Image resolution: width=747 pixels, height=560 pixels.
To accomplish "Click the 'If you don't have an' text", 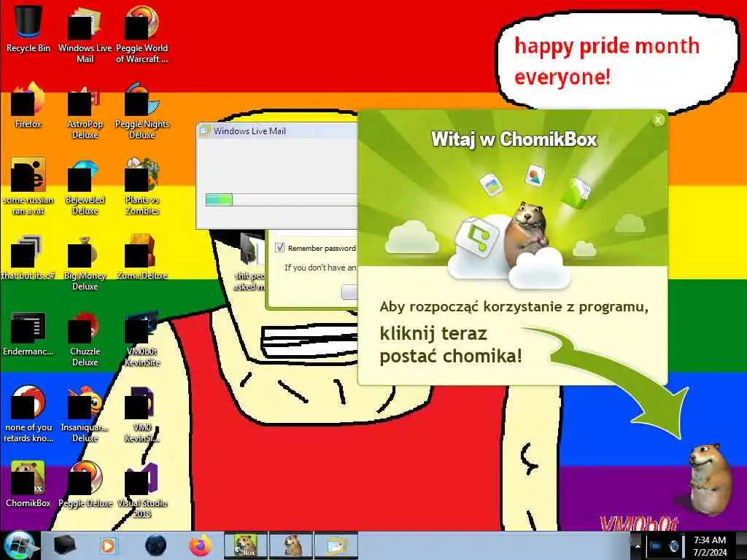I will pyautogui.click(x=320, y=268).
